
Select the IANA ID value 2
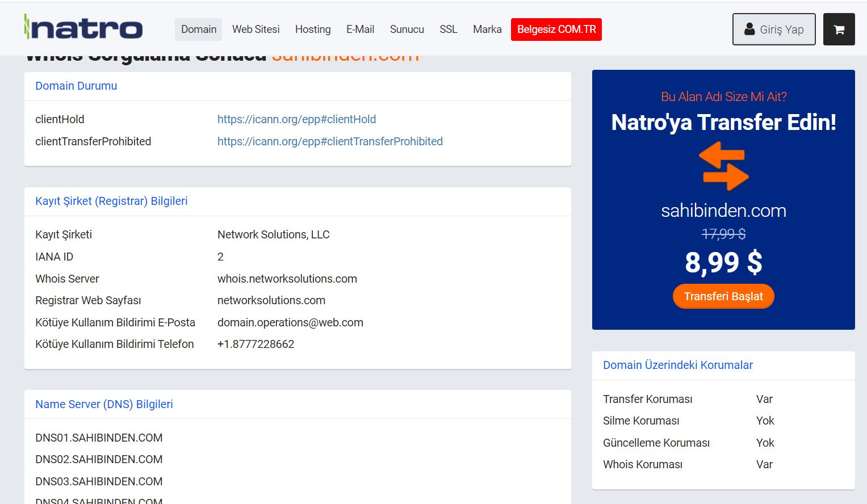click(220, 257)
